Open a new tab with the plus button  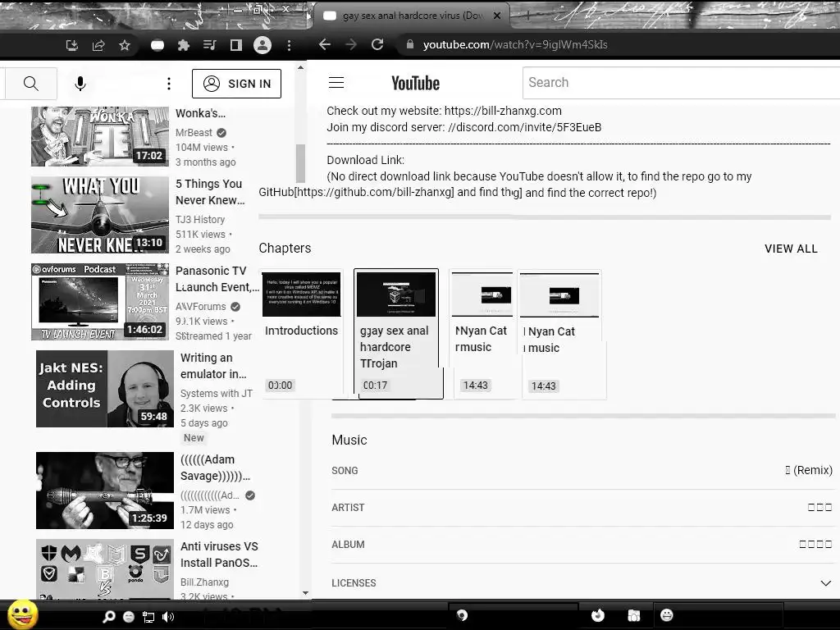click(528, 16)
